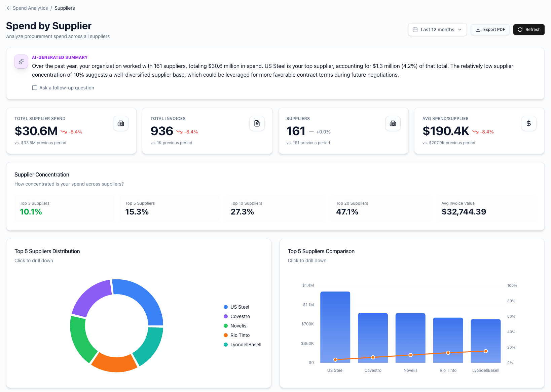Screen dimensions: 551x392
Task: Click the calendar icon in the date filter
Action: click(416, 30)
